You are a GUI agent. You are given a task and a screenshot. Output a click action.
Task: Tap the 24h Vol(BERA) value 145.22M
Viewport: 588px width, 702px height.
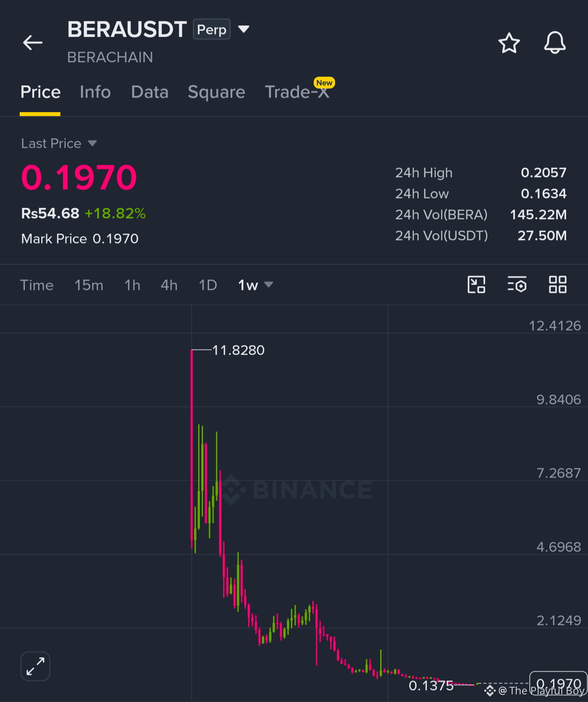coord(538,215)
